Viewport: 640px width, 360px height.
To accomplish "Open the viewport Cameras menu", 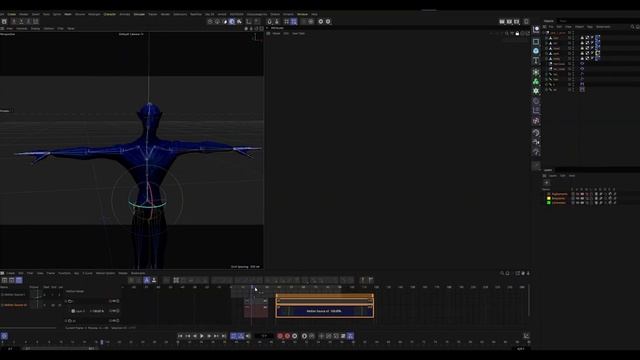I will (x=22, y=29).
